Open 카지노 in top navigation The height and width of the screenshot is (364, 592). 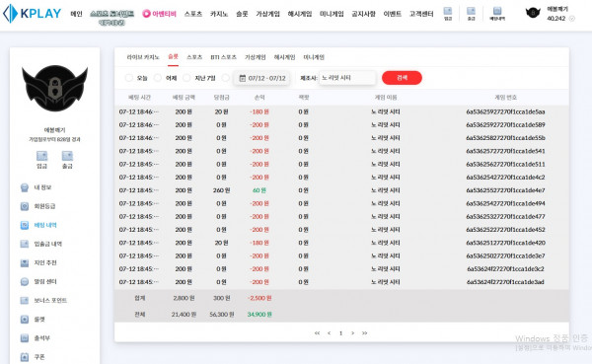tap(219, 14)
